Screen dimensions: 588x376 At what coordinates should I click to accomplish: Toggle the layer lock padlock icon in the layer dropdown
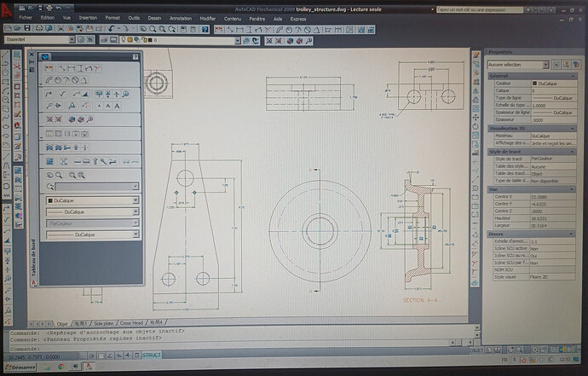pyautogui.click(x=144, y=40)
